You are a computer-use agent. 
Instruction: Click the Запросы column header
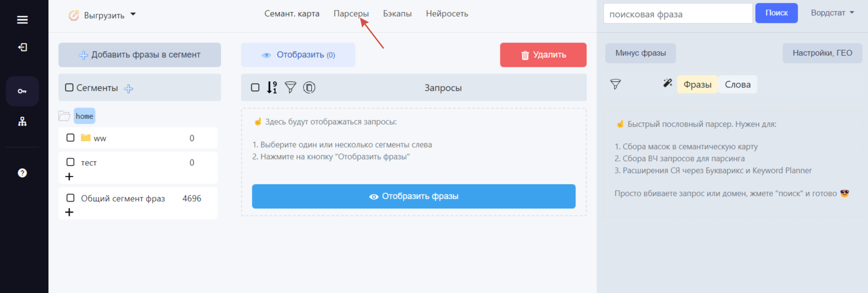(443, 88)
